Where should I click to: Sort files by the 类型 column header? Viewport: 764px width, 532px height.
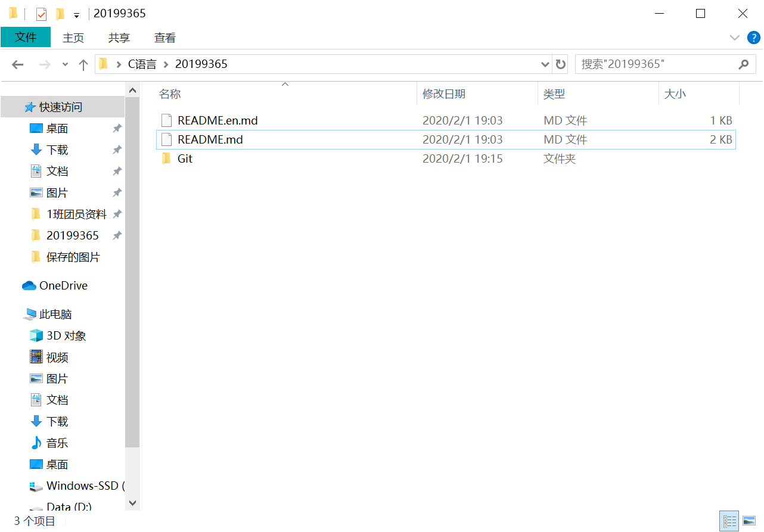[x=554, y=94]
